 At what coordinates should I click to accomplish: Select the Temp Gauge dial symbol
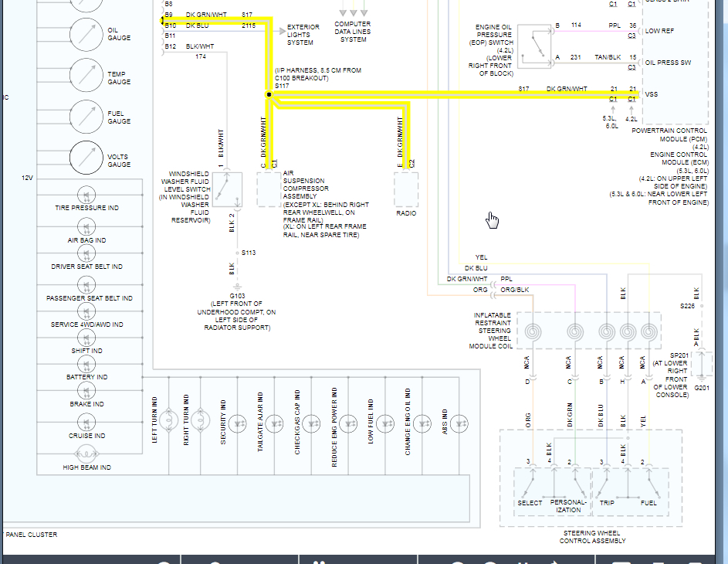(x=86, y=76)
